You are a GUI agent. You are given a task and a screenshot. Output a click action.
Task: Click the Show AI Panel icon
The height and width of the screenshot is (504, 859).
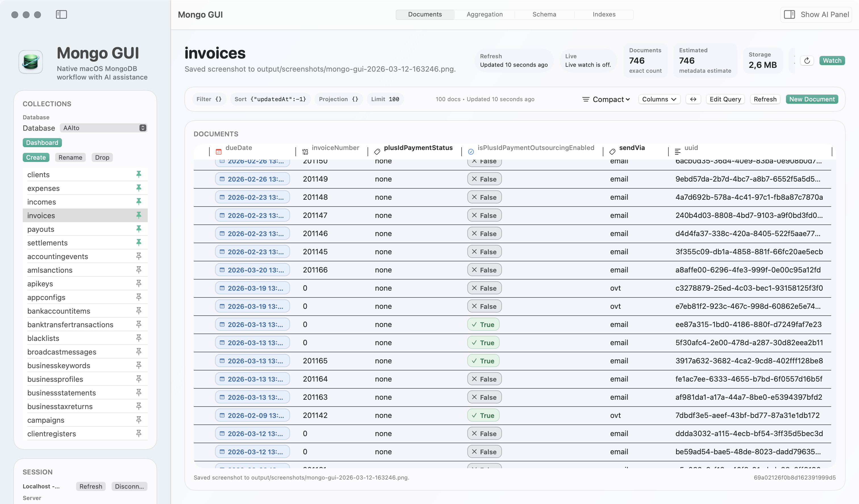tap(789, 14)
